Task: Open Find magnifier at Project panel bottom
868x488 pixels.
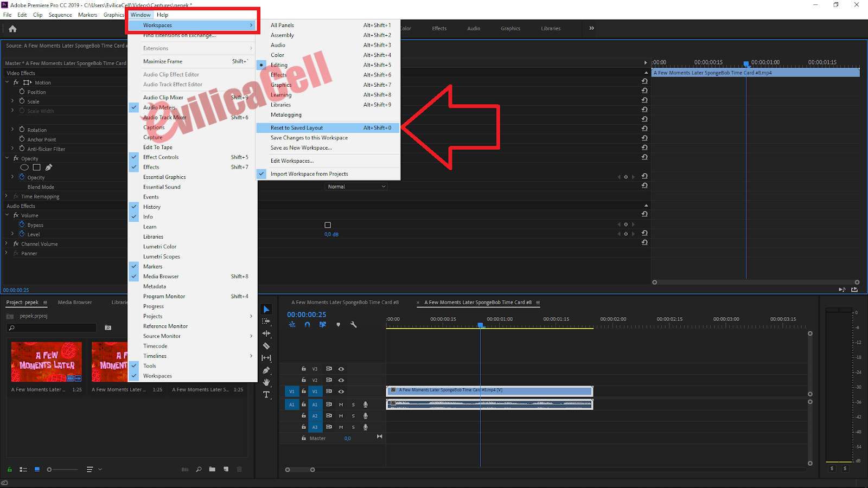Action: pyautogui.click(x=199, y=469)
